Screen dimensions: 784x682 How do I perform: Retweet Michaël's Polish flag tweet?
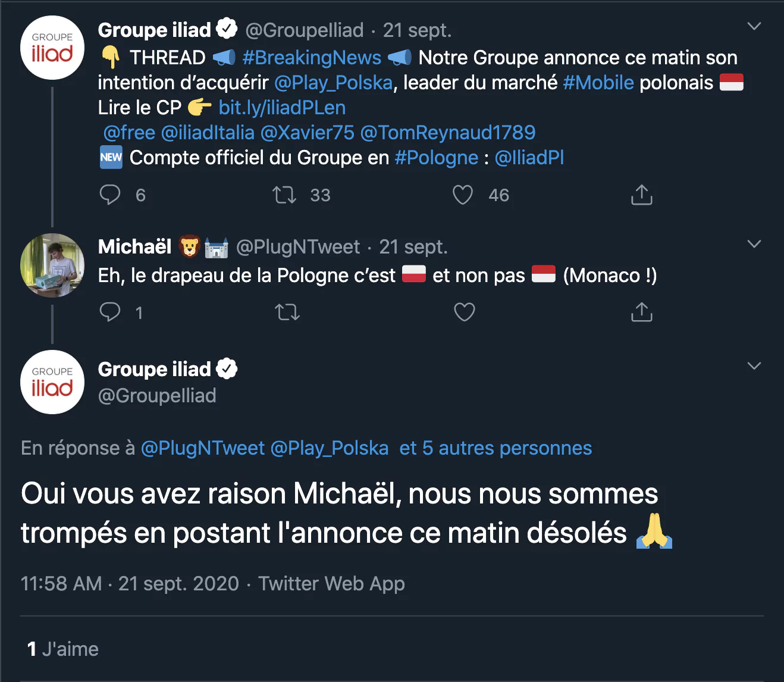(x=287, y=312)
